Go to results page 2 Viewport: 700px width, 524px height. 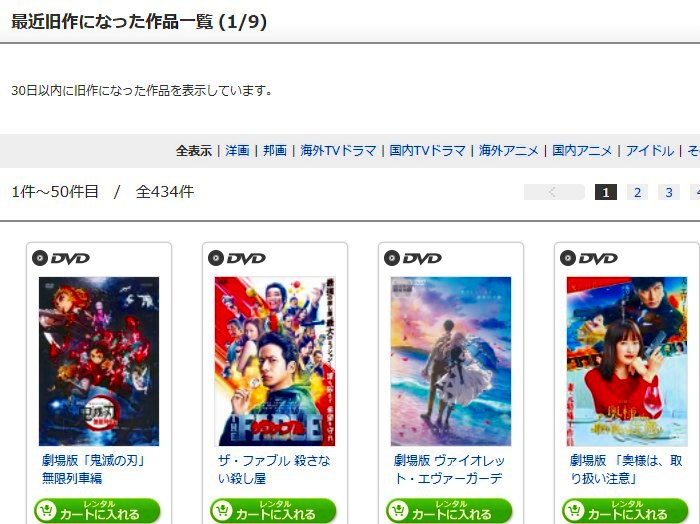pyautogui.click(x=637, y=192)
